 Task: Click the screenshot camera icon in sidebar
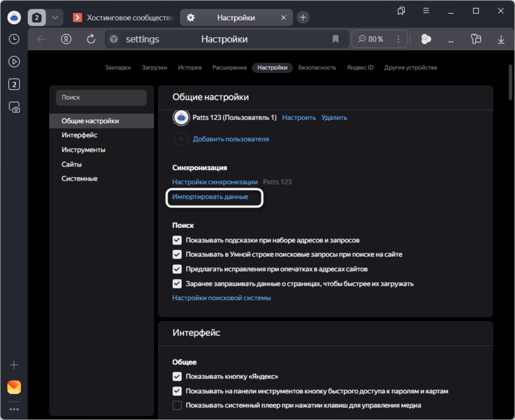coord(14,107)
